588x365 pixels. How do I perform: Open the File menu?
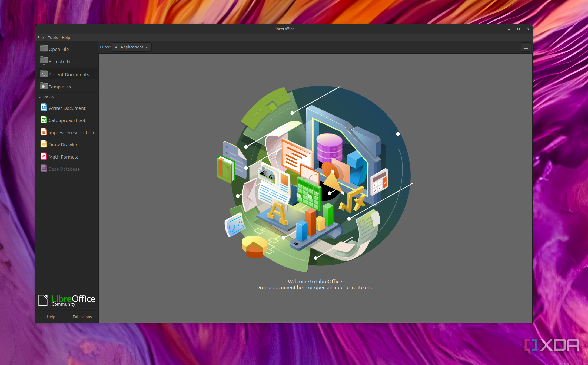tap(41, 38)
